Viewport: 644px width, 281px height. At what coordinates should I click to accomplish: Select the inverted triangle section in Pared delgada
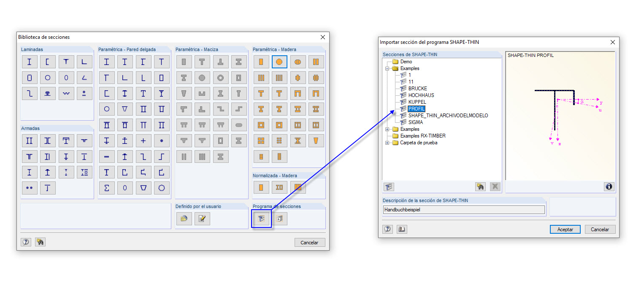tap(124, 109)
